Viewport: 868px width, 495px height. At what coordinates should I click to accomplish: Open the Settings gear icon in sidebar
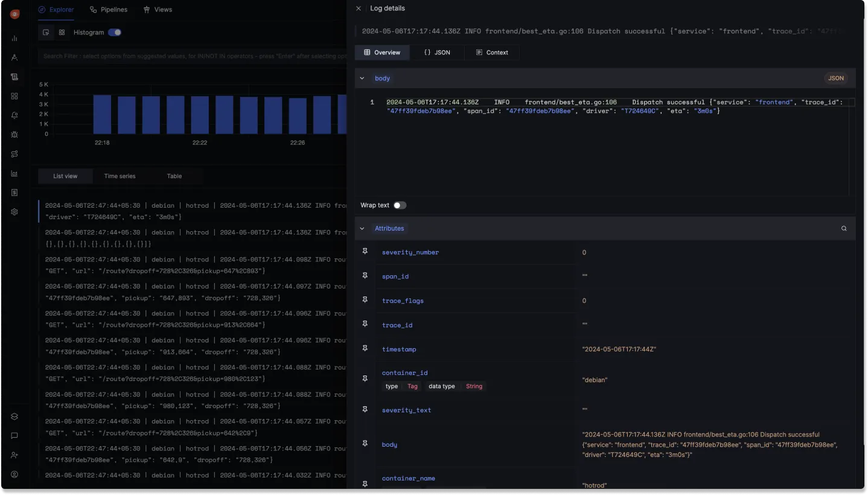[x=14, y=212]
